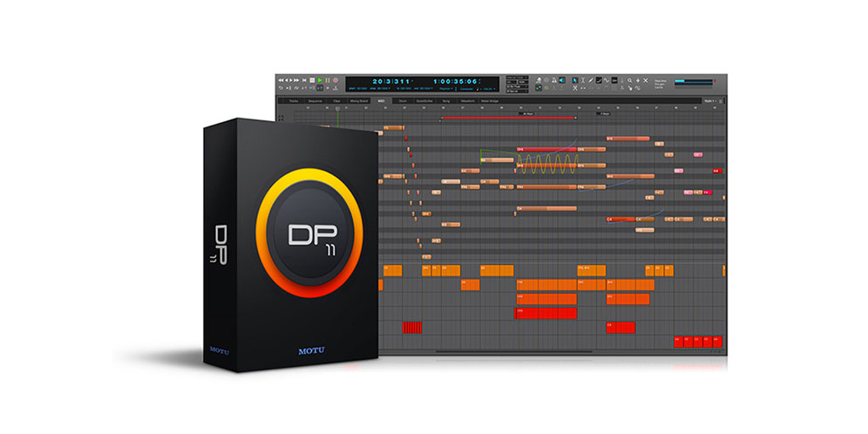This screenshot has height=434, width=868.
Task: Switch to the Mixing Board tab
Action: coord(358,101)
